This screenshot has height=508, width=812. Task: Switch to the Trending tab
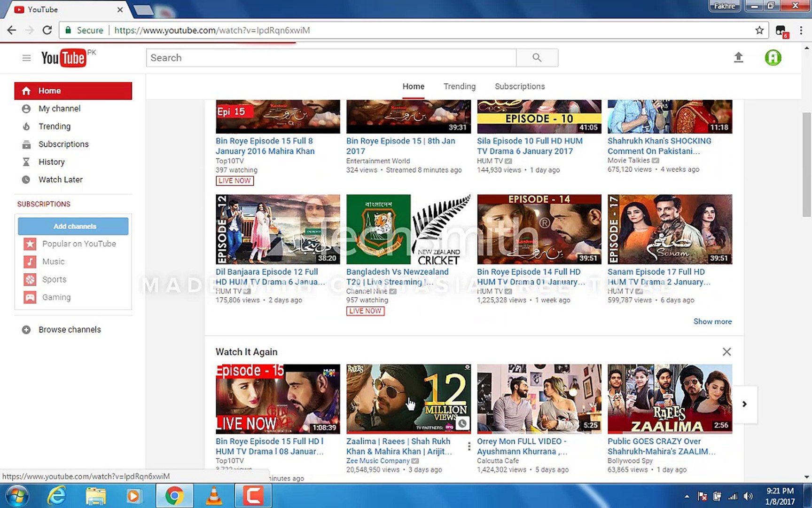[x=459, y=86]
